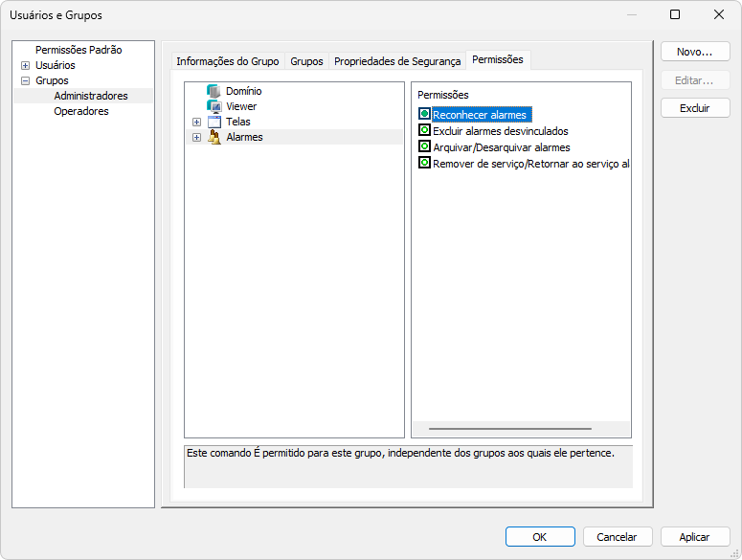The image size is (742, 560).
Task: Click the Excluir button
Action: pyautogui.click(x=695, y=108)
